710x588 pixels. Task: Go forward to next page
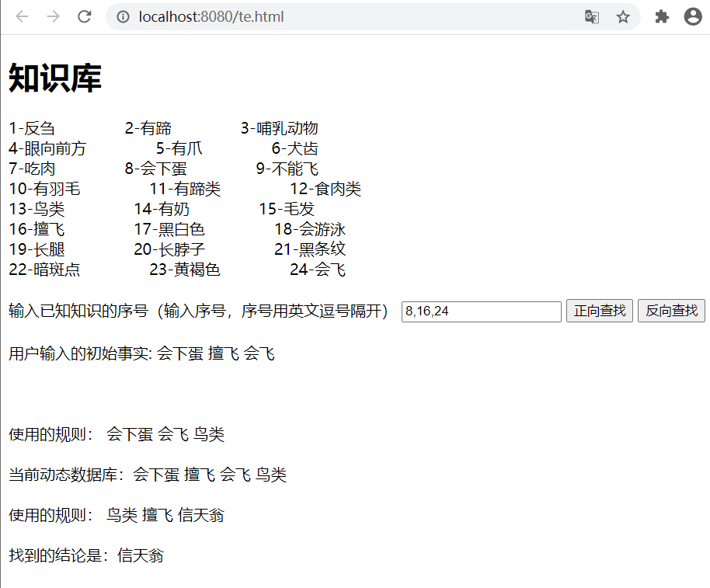54,17
